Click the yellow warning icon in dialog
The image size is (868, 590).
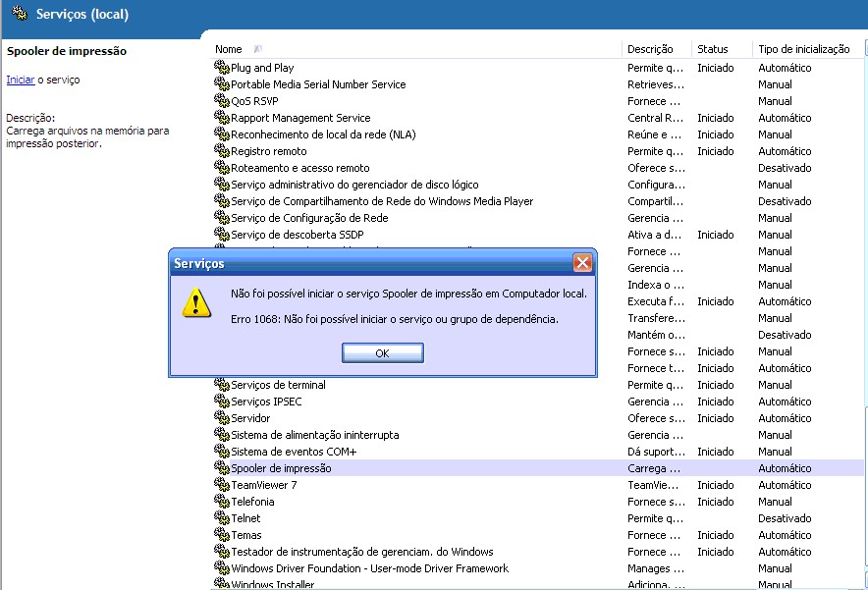pyautogui.click(x=196, y=302)
